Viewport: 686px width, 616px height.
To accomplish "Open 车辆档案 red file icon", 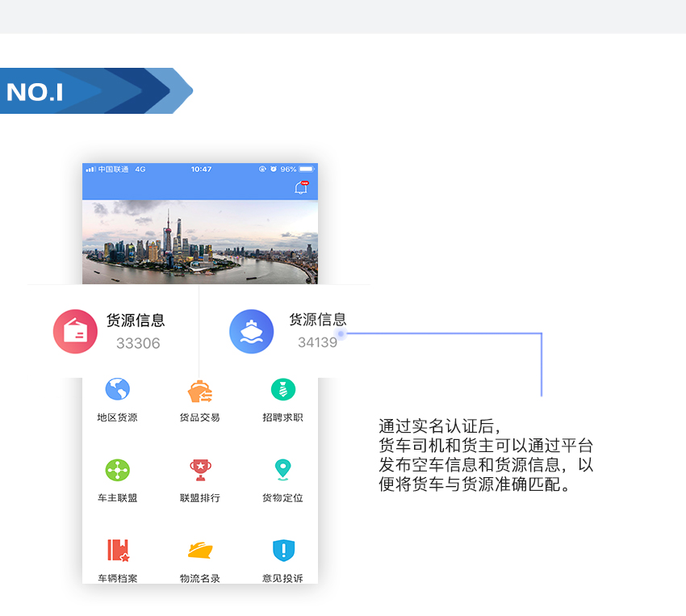I will [118, 550].
